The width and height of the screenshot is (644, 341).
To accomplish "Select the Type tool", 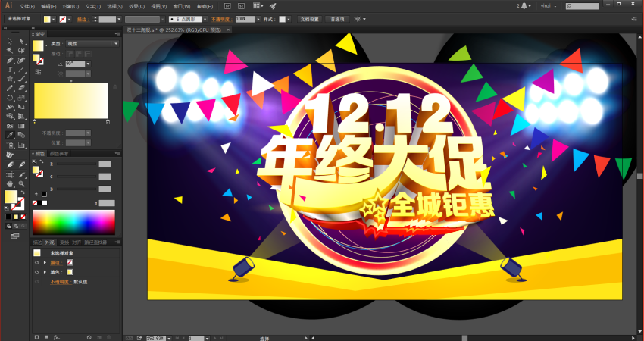I will [10, 70].
